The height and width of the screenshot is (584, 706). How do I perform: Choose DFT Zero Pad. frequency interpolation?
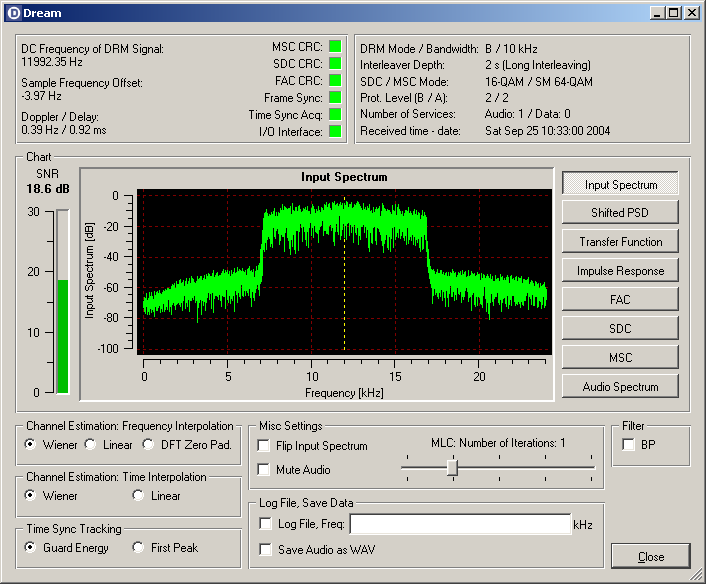point(149,445)
